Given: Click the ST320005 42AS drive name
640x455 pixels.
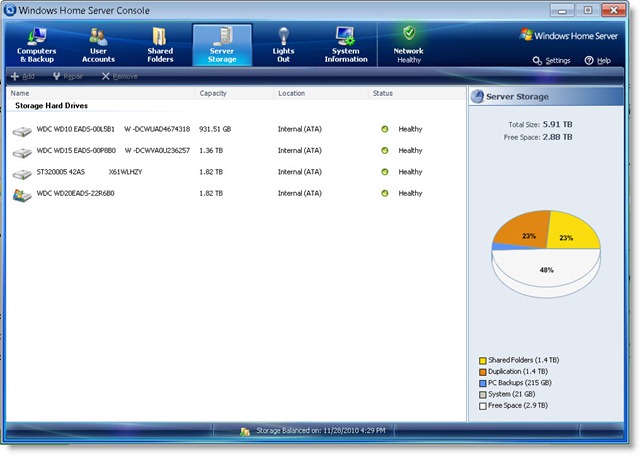Looking at the screenshot, I should [60, 172].
